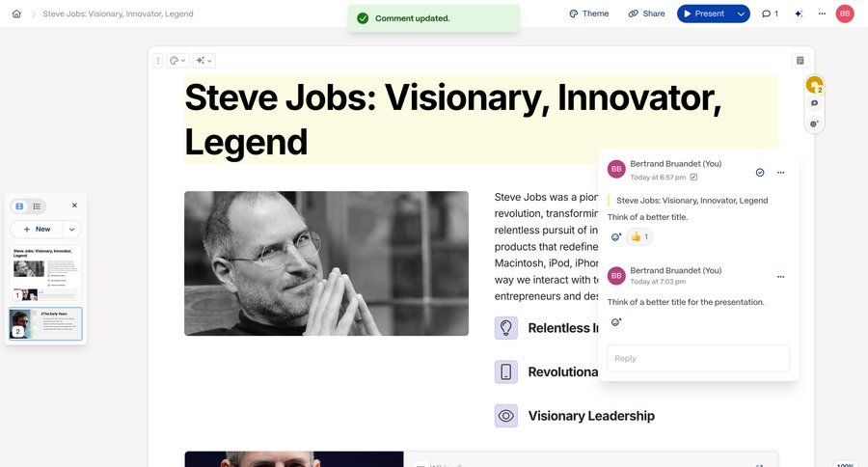Go to the home page icon
The height and width of the screenshot is (467, 868).
click(16, 14)
